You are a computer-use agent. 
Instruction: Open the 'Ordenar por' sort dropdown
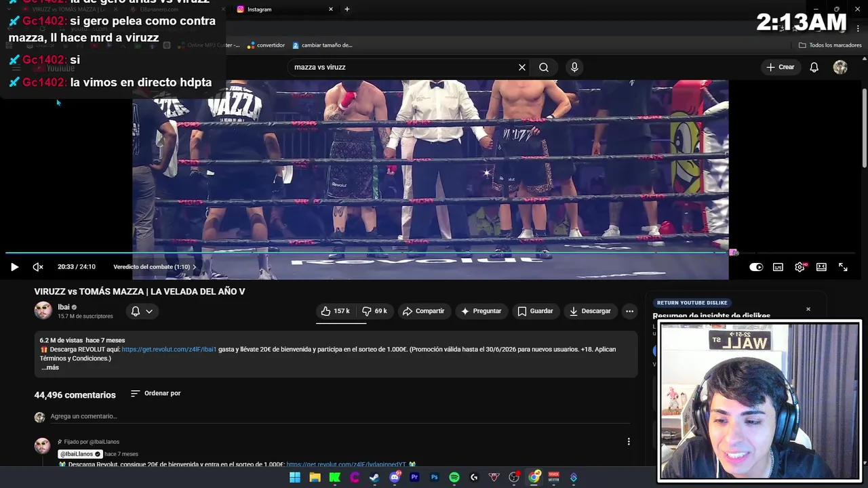coord(155,393)
